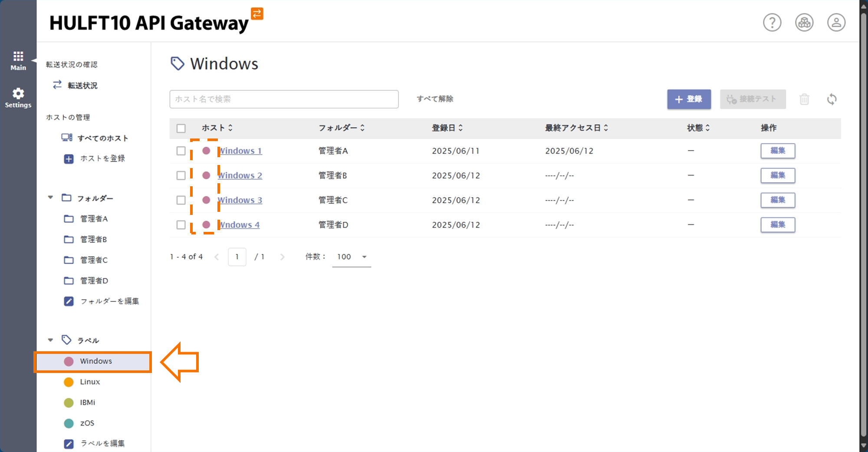The width and height of the screenshot is (868, 452).
Task: Click the 登録 register button
Action: click(x=689, y=99)
